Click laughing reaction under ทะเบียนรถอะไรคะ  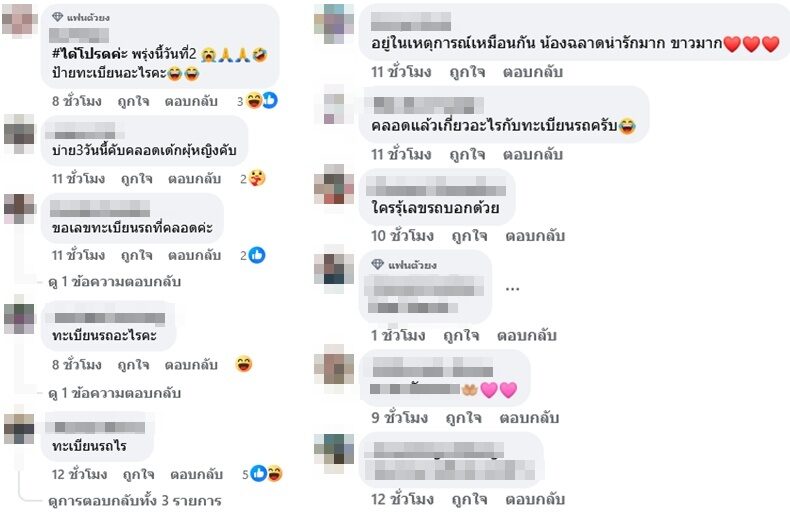(244, 364)
